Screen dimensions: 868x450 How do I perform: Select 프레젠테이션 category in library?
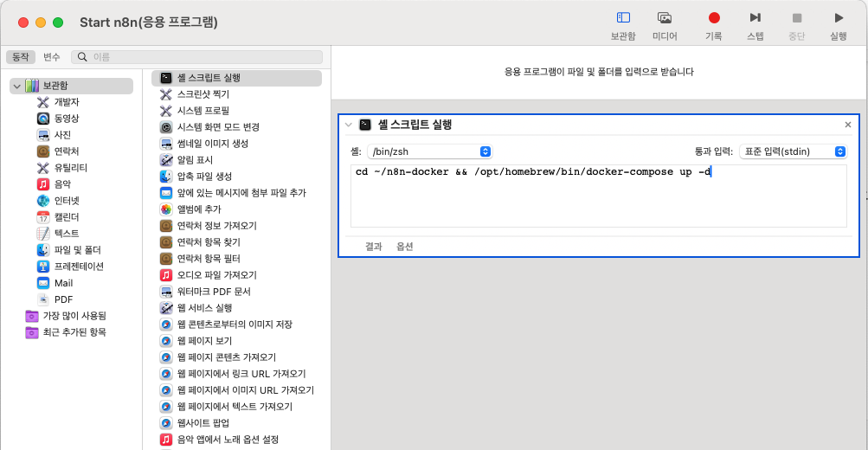click(79, 267)
